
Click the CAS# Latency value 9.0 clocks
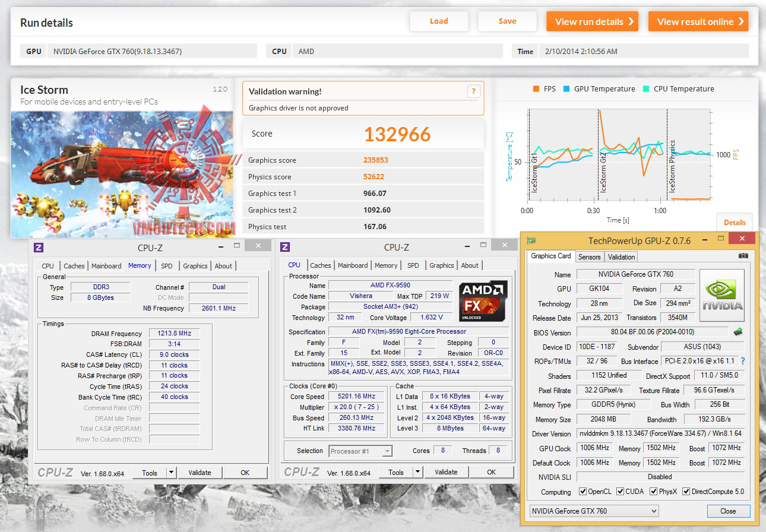174,354
